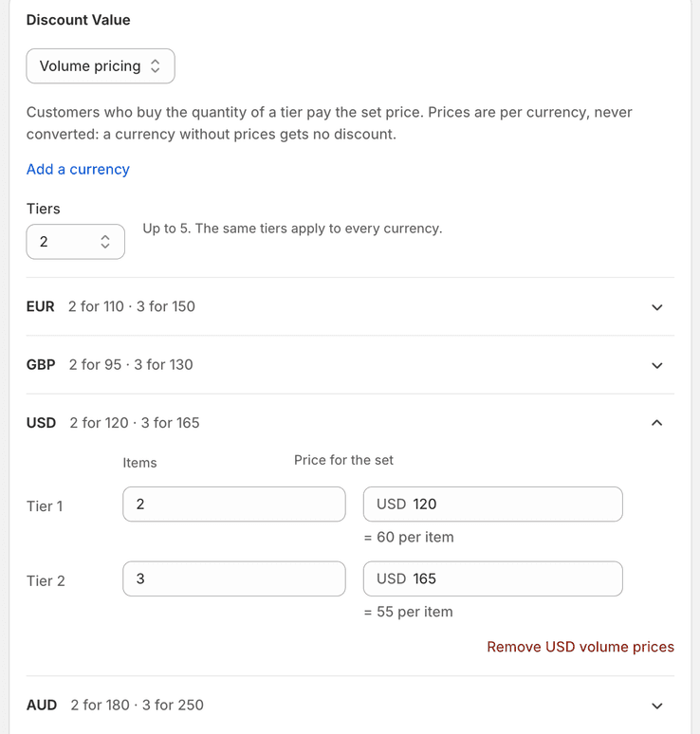
Task: Expand the EUR currency row chevron
Action: (657, 307)
